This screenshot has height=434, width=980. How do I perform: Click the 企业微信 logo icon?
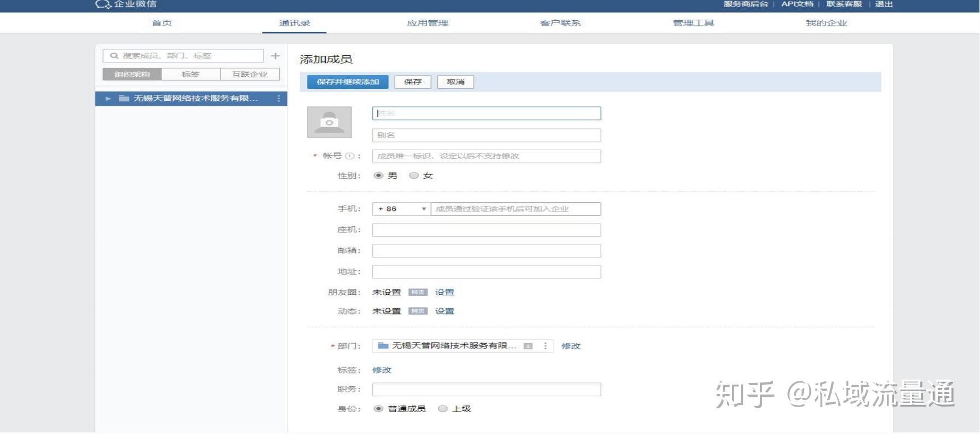pyautogui.click(x=103, y=4)
